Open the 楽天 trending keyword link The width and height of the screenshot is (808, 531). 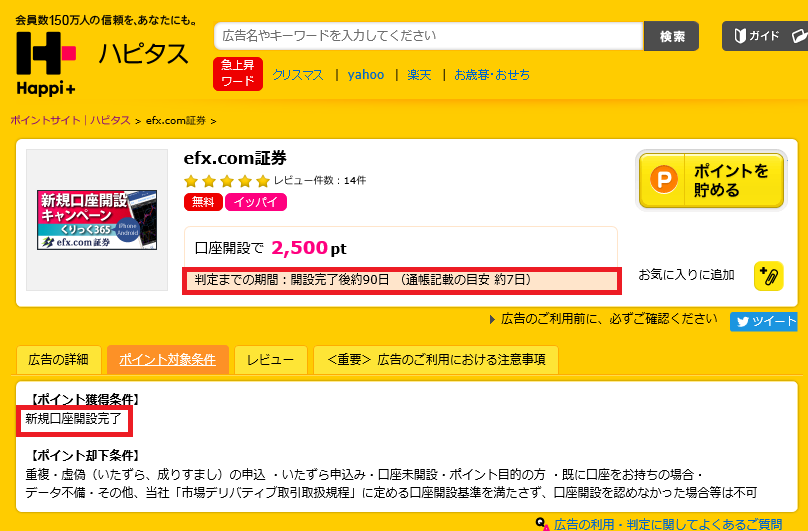(x=419, y=75)
